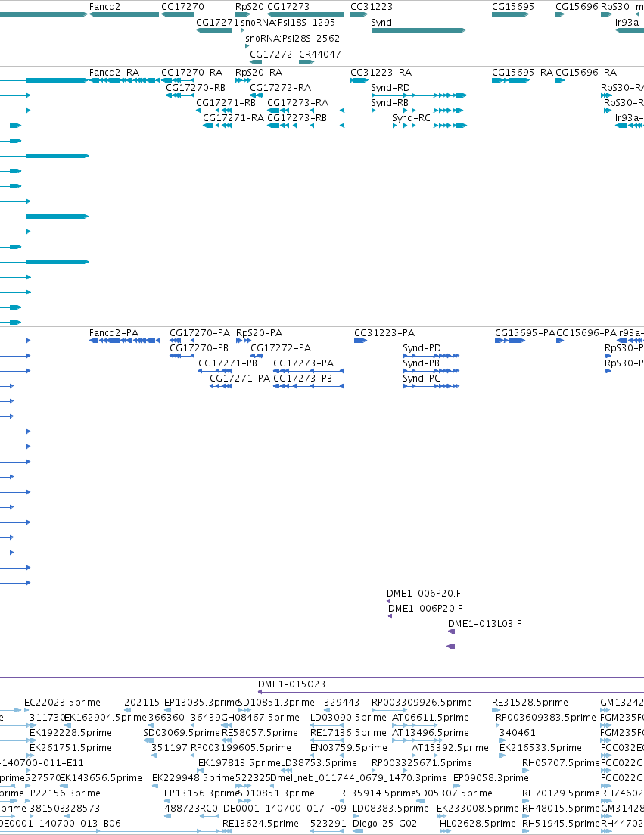Select the EN03759.5prime EST label
Screen dimensions: 644x835
click(348, 748)
